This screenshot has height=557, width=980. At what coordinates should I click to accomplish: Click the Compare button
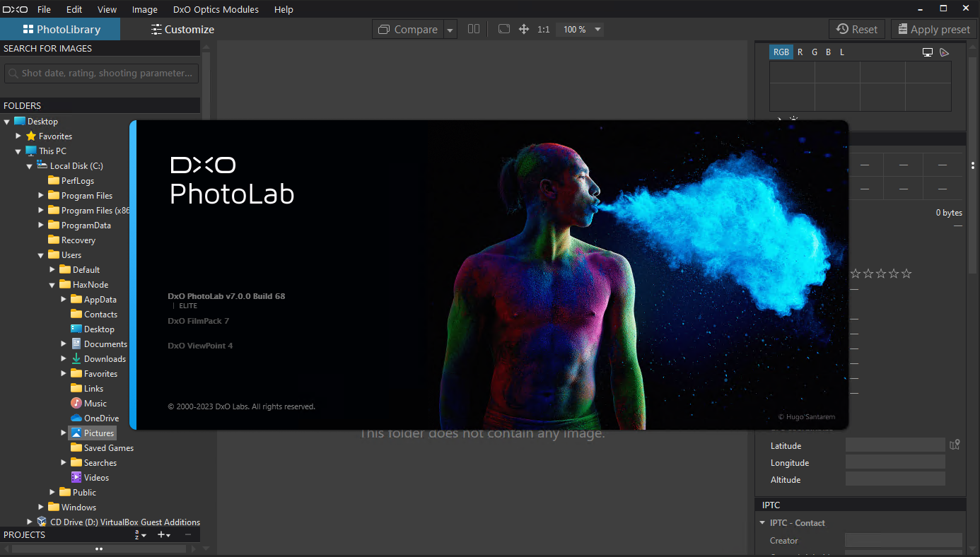pos(409,30)
